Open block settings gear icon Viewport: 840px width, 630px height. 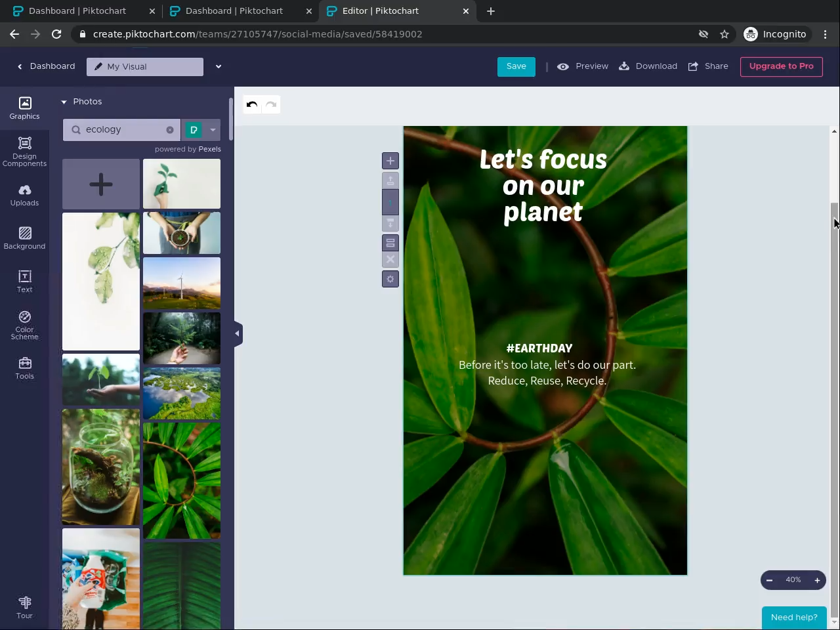(x=390, y=279)
